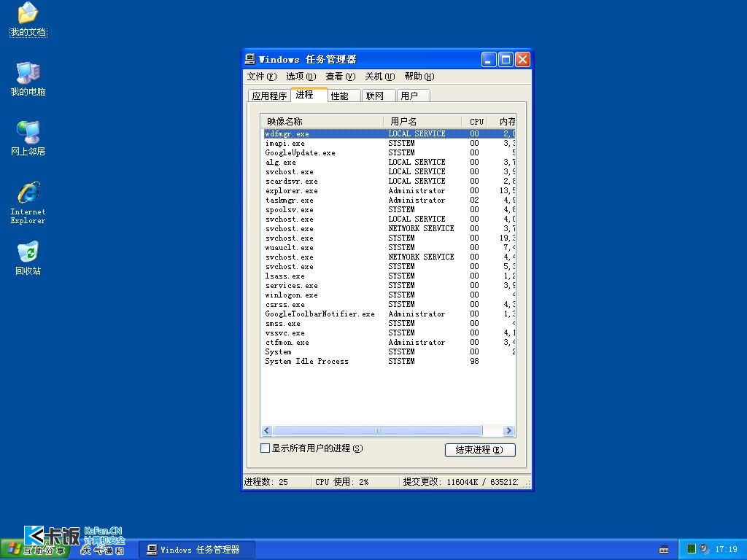This screenshot has width=747, height=560.
Task: Switch to the 性能 tab
Action: 344,96
